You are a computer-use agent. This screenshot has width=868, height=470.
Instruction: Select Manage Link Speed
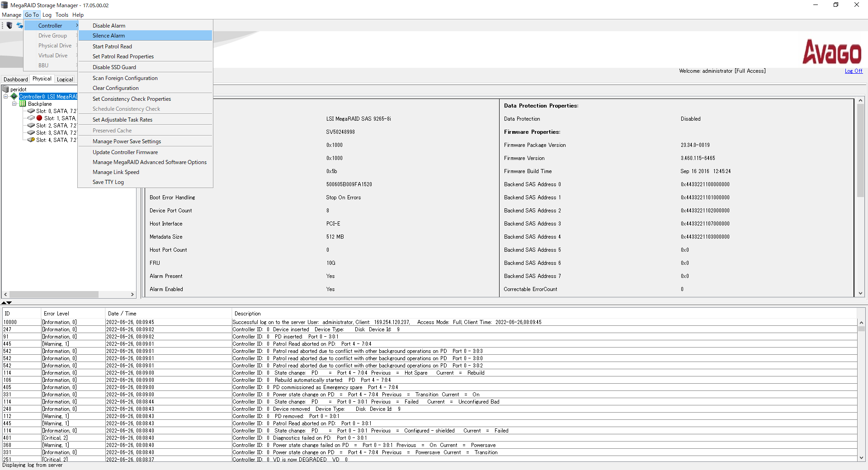click(x=145, y=172)
